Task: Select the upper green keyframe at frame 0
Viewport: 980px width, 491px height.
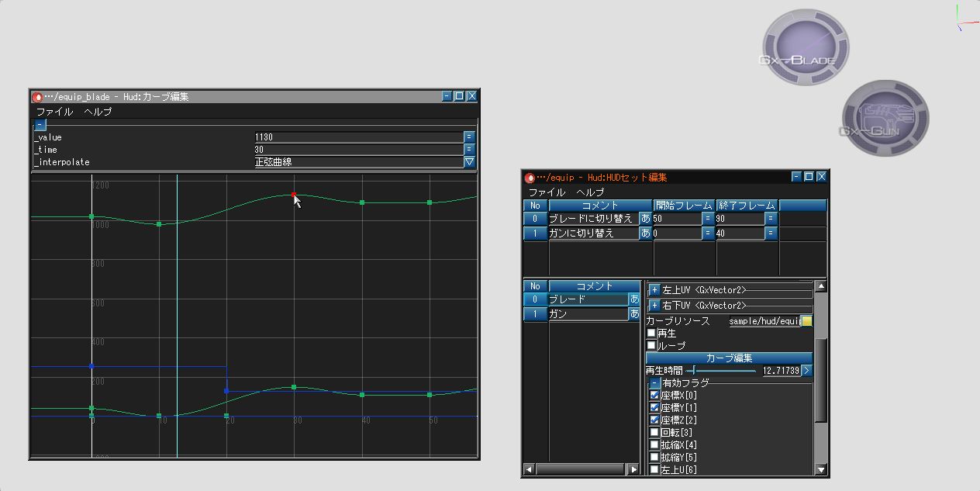Action: pos(91,216)
